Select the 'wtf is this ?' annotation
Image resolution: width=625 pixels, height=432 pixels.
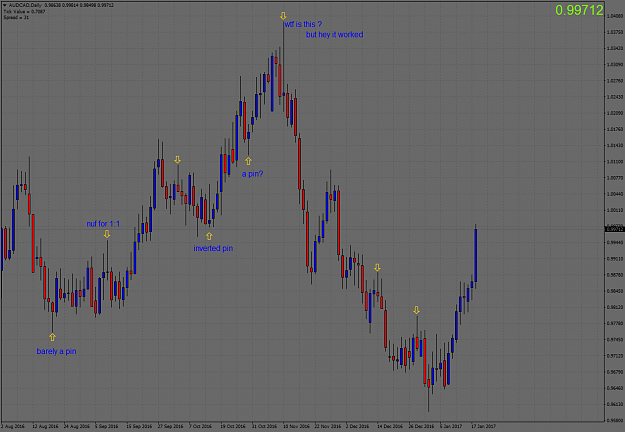click(303, 24)
